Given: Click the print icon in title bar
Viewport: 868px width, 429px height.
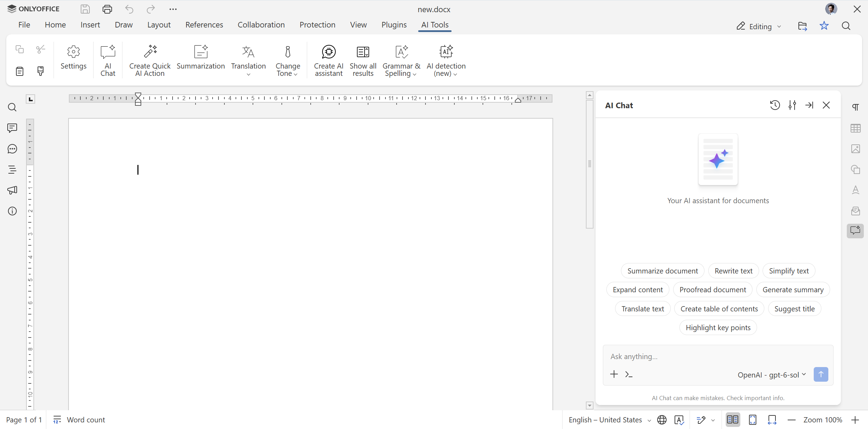Looking at the screenshot, I should pyautogui.click(x=107, y=9).
